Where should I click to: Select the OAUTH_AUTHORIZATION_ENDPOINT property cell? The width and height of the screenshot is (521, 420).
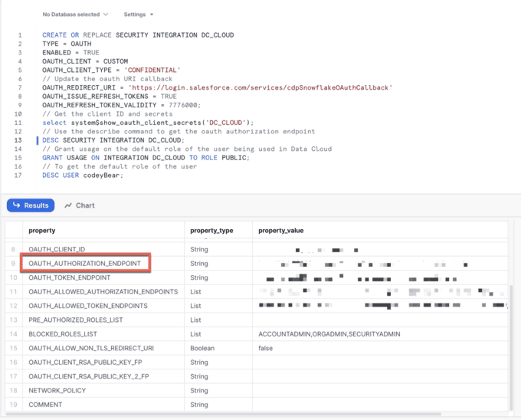(x=84, y=264)
